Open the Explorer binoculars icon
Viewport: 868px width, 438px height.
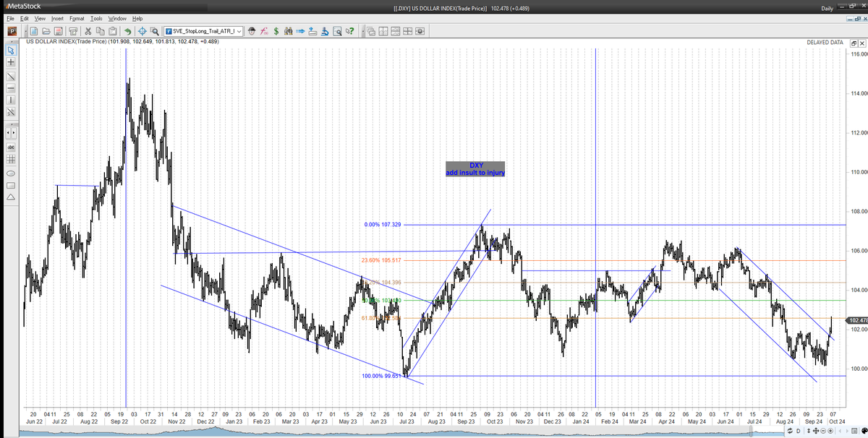(x=289, y=31)
